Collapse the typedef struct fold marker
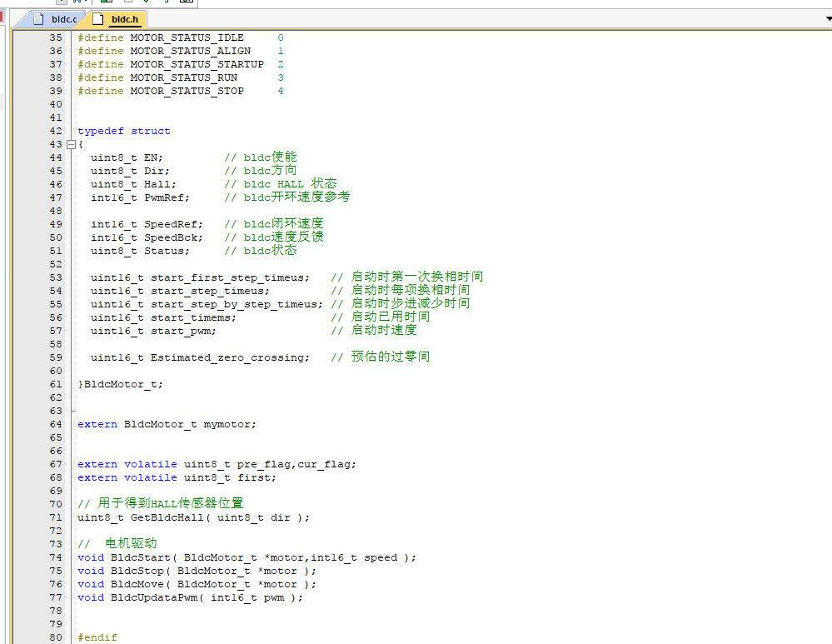 [71, 144]
